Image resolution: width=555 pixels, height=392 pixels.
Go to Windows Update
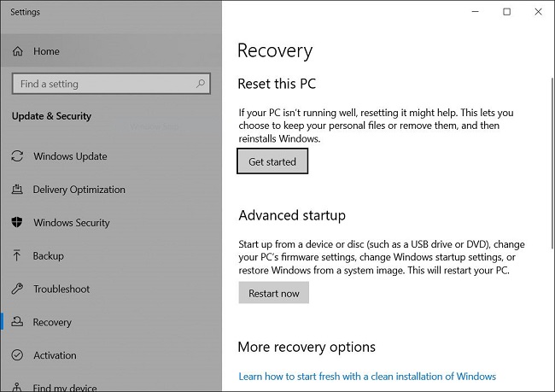click(111, 156)
